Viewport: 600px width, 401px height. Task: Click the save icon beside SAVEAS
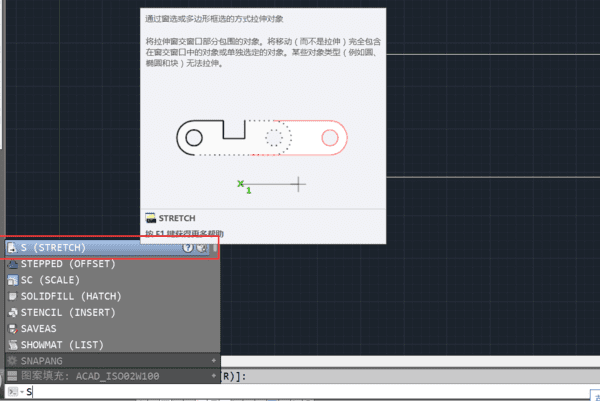click(x=13, y=329)
